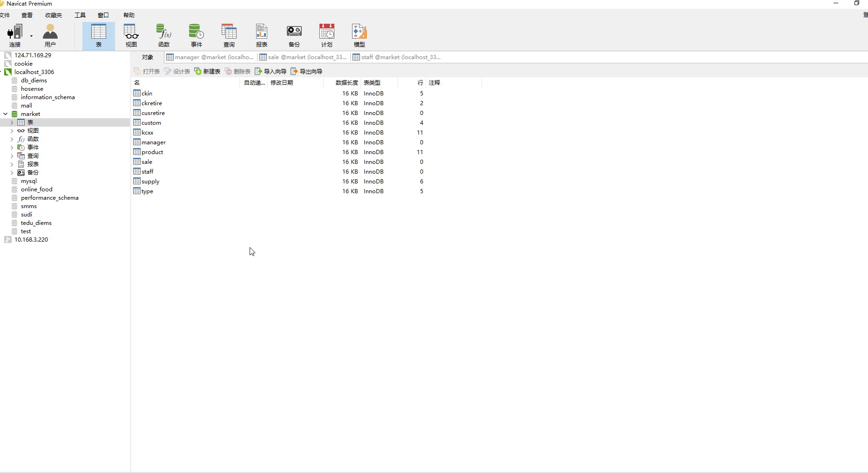The width and height of the screenshot is (868, 473).
Task: Switch to the manager @market tab
Action: (x=210, y=57)
